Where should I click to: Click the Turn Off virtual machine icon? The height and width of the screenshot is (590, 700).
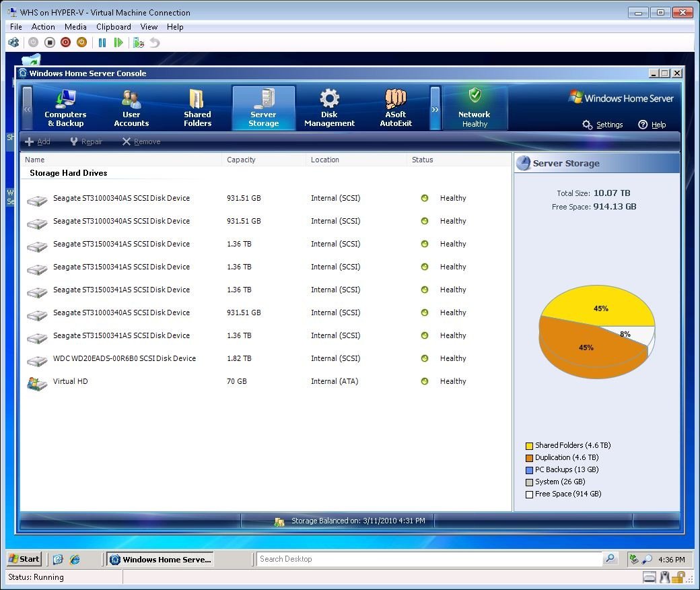(50, 42)
